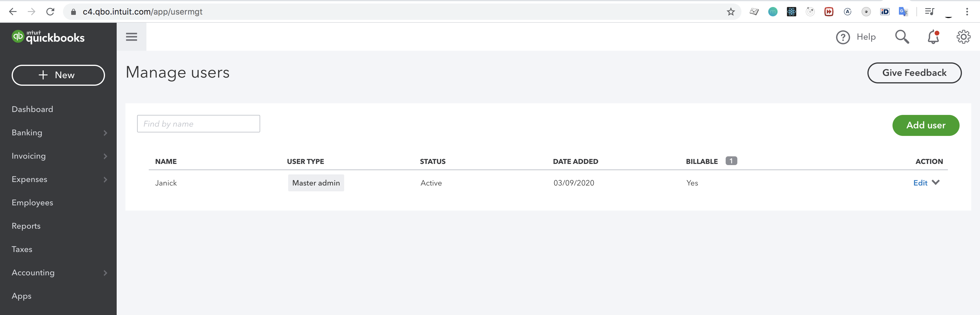Open the Reports section
The width and height of the screenshot is (980, 315).
(x=26, y=226)
